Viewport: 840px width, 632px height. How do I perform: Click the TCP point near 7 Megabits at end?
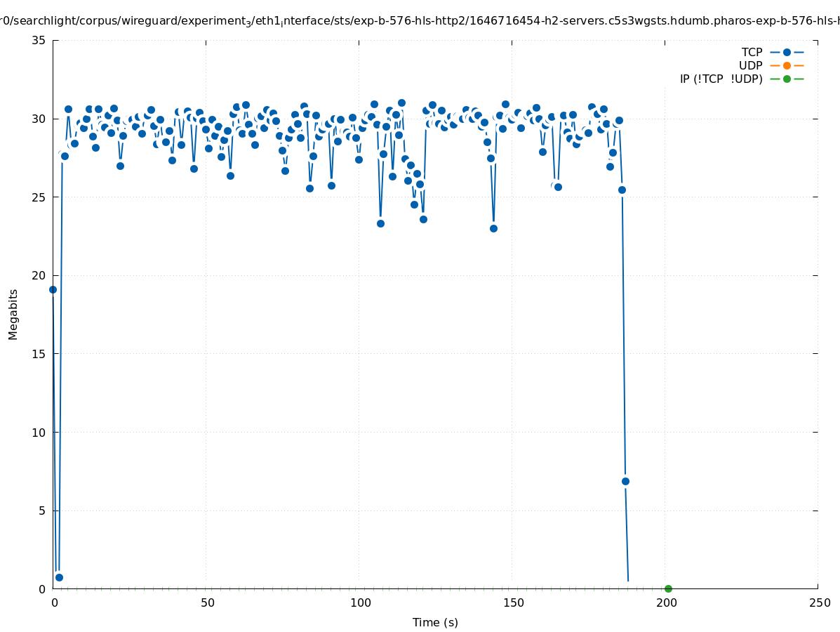pos(625,481)
